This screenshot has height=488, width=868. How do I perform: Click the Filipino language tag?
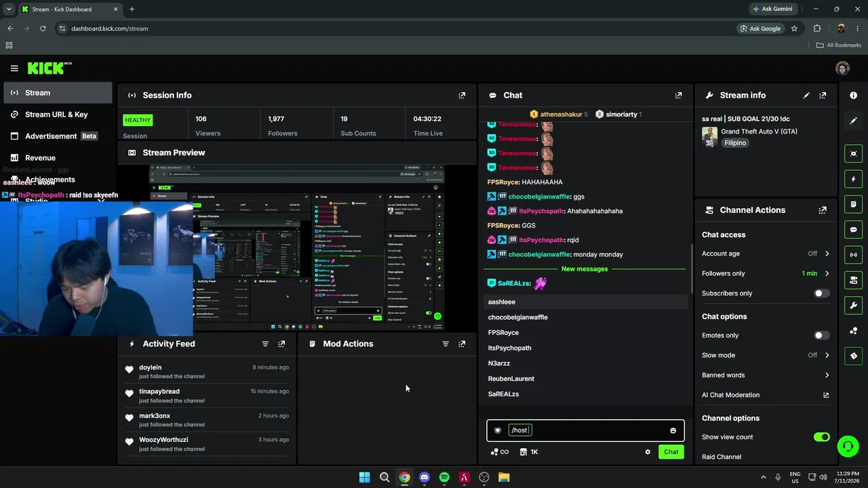pyautogui.click(x=735, y=143)
